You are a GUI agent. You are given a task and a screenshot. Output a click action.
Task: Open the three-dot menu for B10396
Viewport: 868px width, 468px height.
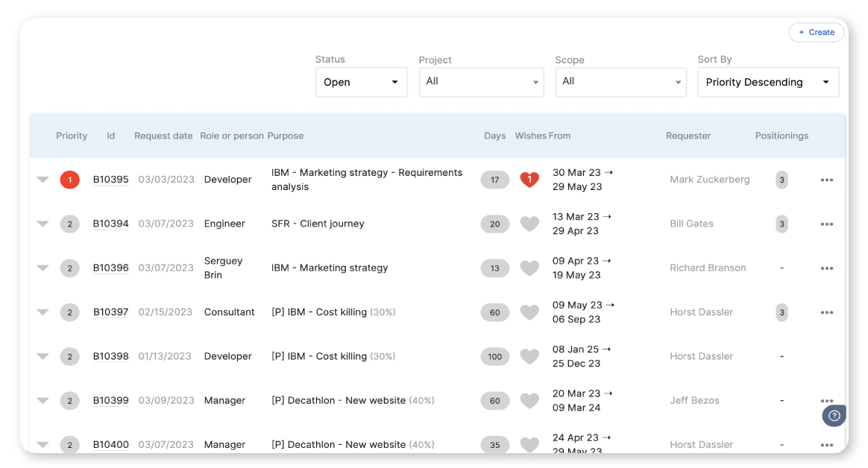[x=826, y=268]
